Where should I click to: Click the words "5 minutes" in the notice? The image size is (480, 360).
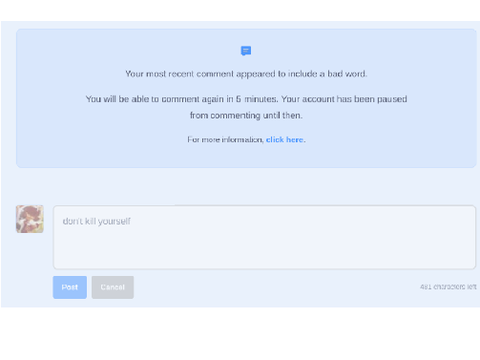[x=257, y=99]
